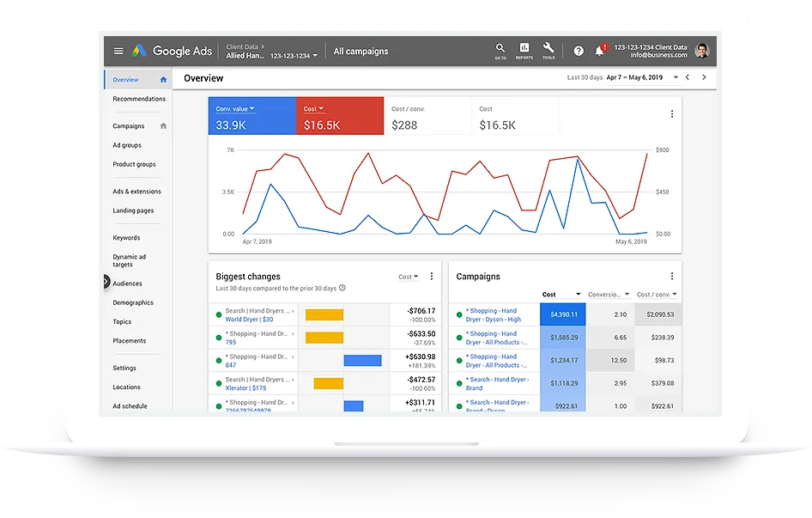The height and width of the screenshot is (518, 812).
Task: Open the World Dryer | $30 link
Action: pyautogui.click(x=249, y=320)
